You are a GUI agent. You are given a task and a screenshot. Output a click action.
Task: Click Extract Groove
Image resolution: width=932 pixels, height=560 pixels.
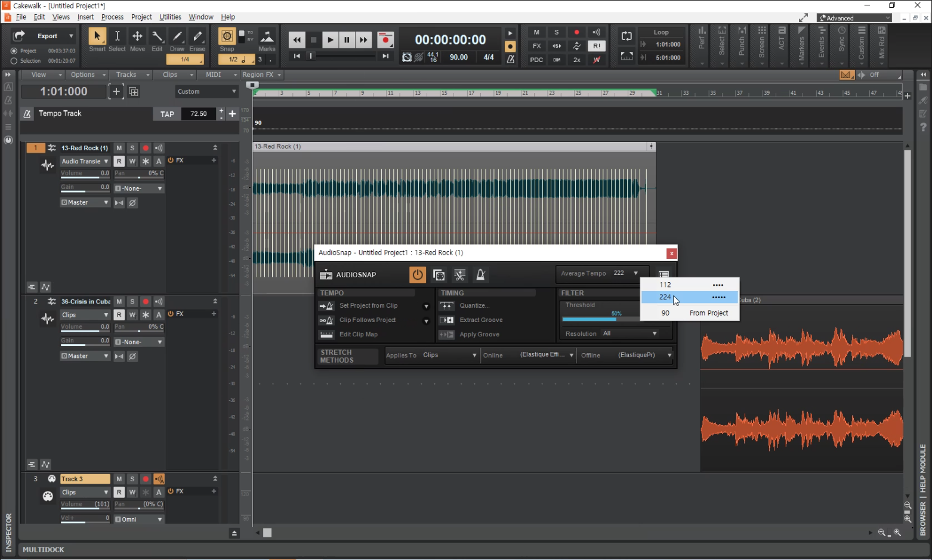481,320
